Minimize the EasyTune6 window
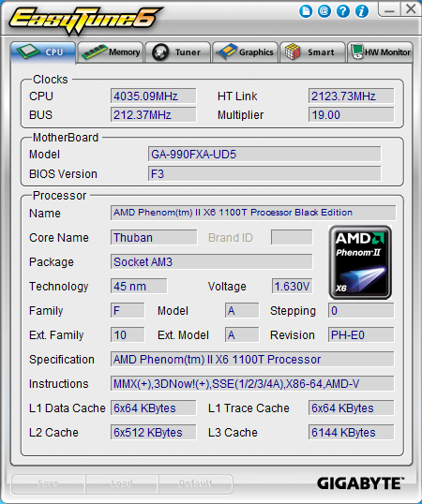The width and height of the screenshot is (422, 504). point(389,9)
